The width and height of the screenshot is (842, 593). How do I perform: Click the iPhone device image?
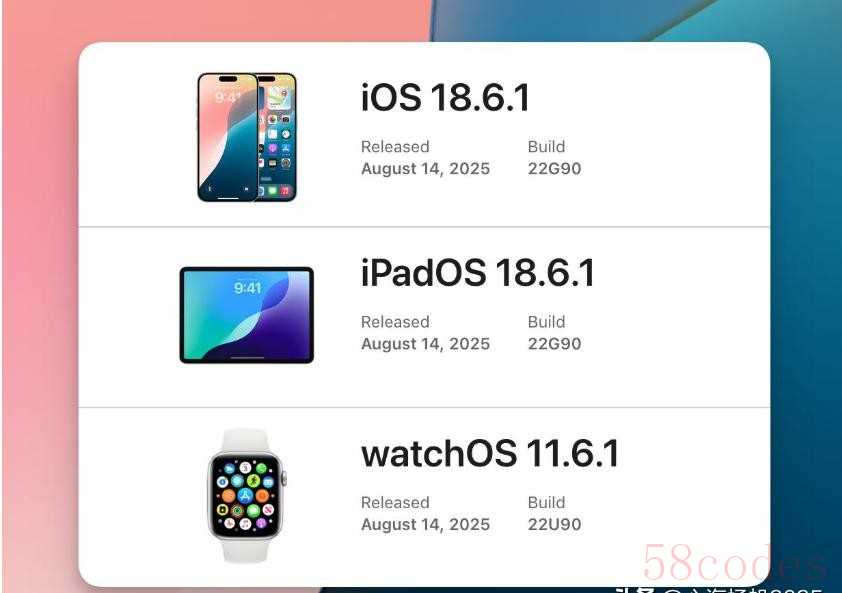(247, 138)
